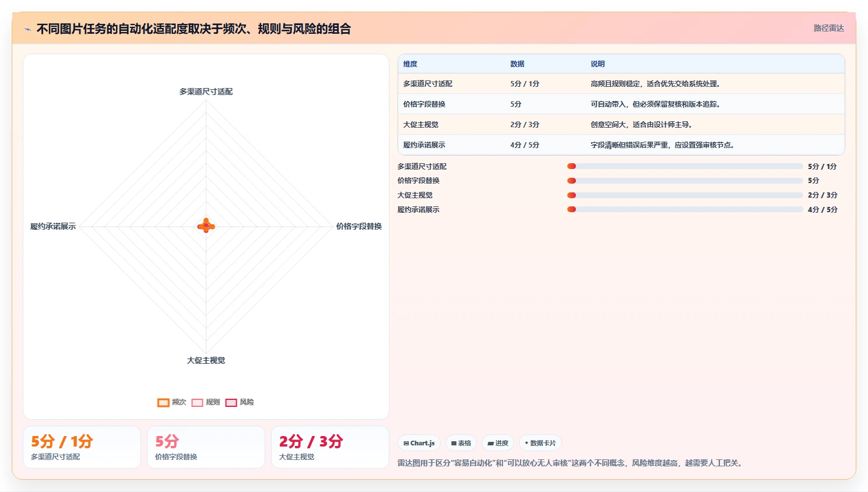Click the 5分 / 1分 多渠道尺寸适配 stat card
The image size is (868, 492).
[82, 447]
